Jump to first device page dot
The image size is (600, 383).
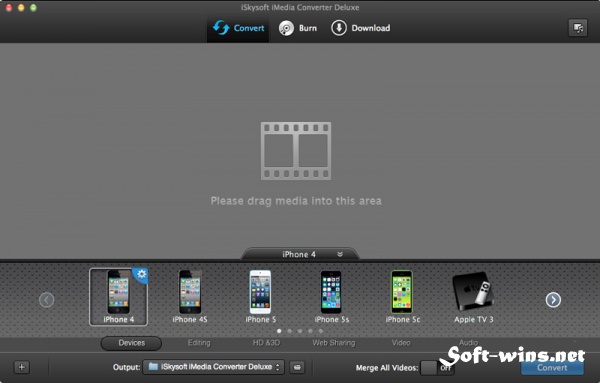(x=279, y=331)
